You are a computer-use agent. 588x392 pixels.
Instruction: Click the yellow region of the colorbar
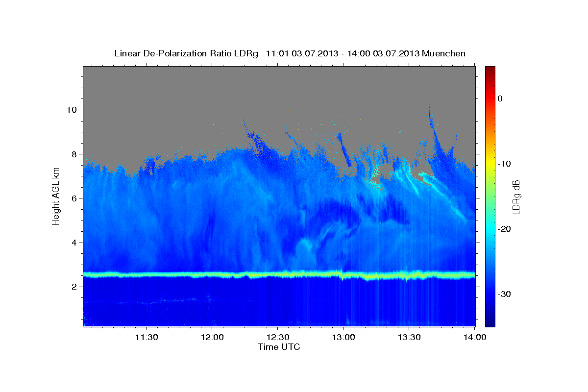coord(490,164)
